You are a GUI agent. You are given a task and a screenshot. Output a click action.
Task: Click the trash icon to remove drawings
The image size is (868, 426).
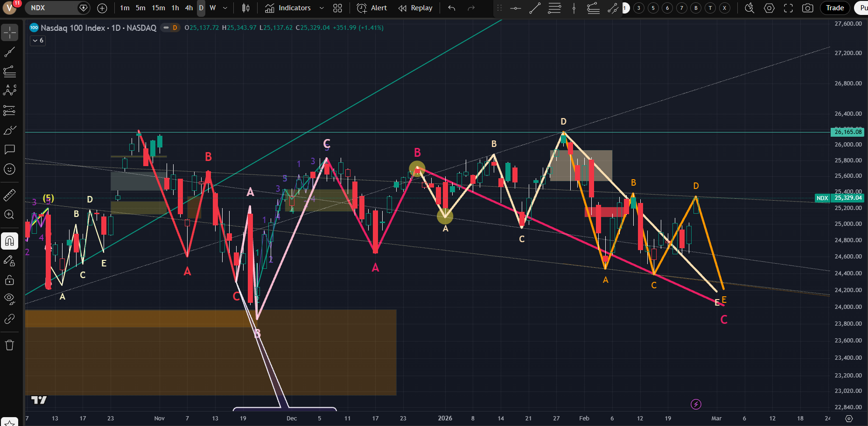(9, 345)
